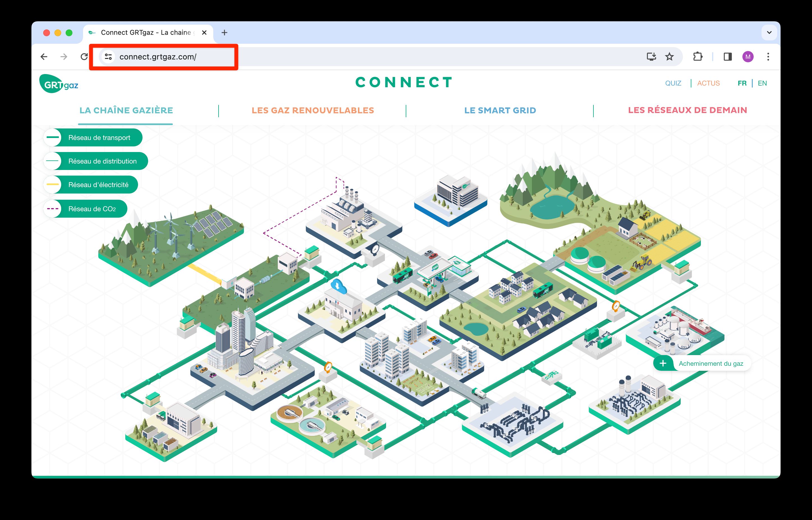812x520 pixels.
Task: Open the QUIZ link
Action: 673,83
